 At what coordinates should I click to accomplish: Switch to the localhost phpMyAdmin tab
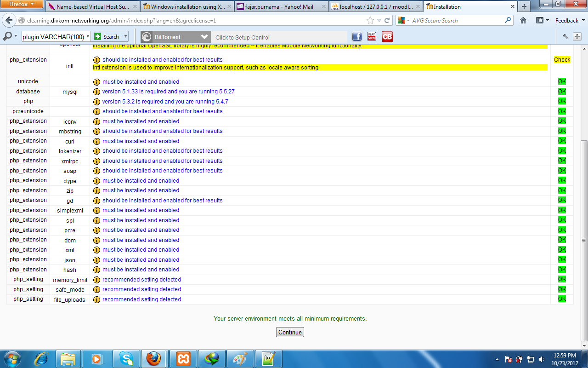(375, 7)
